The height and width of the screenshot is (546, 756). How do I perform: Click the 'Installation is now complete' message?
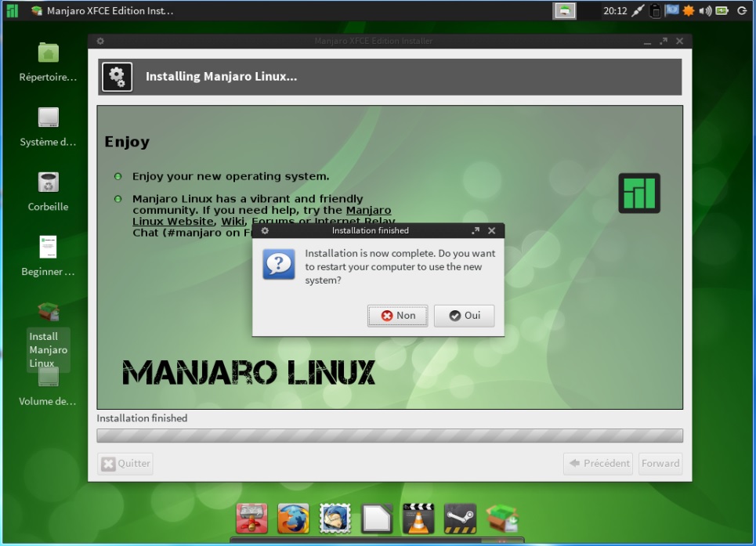pyautogui.click(x=400, y=266)
